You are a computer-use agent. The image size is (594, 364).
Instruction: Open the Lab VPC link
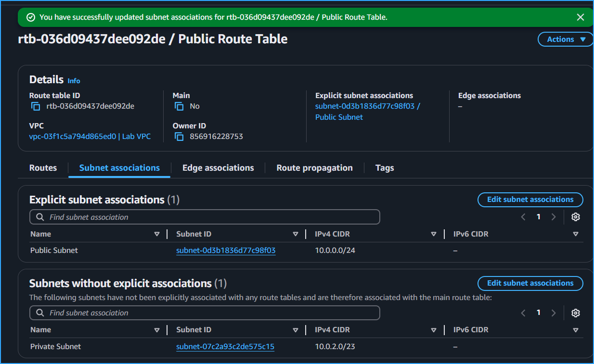pyautogui.click(x=136, y=137)
